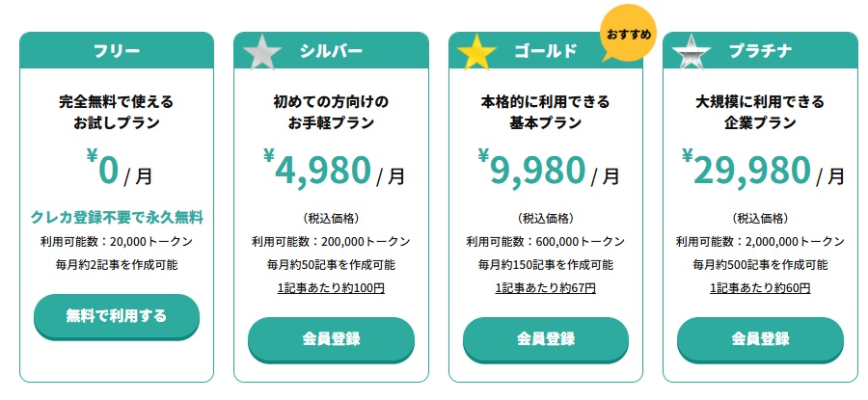Image resolution: width=868 pixels, height=400 pixels.
Task: Click 会員登録 button under the シルバー plan
Action: 331,338
